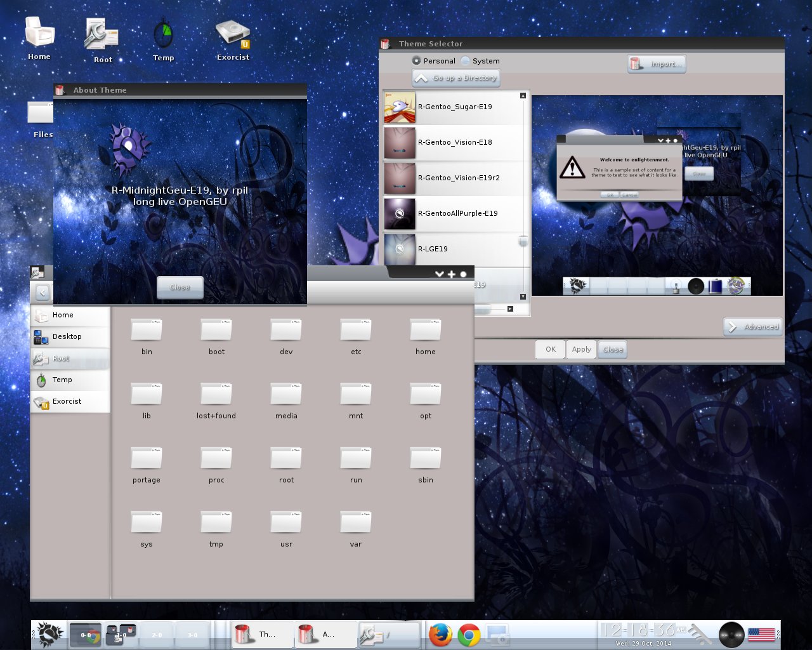Select the sbin folder

click(x=426, y=465)
